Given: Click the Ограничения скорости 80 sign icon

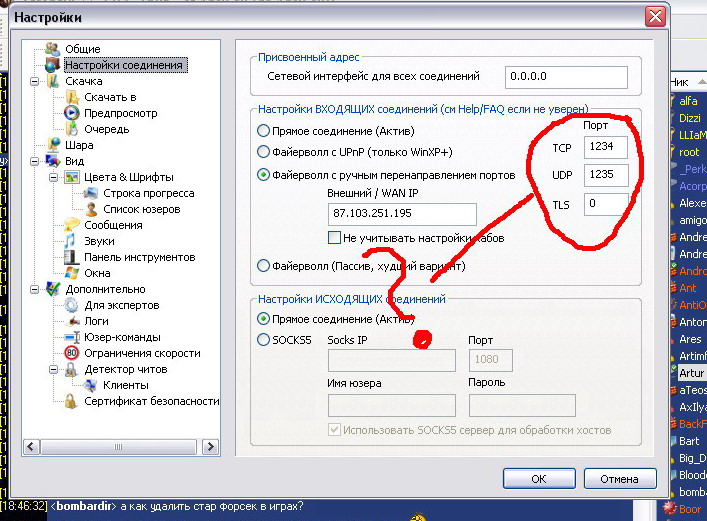Looking at the screenshot, I should (x=71, y=353).
